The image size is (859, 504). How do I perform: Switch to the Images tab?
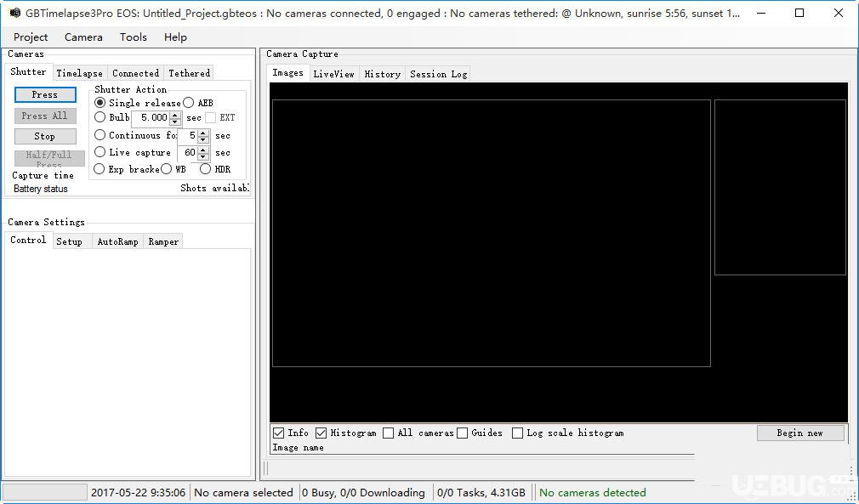(288, 73)
